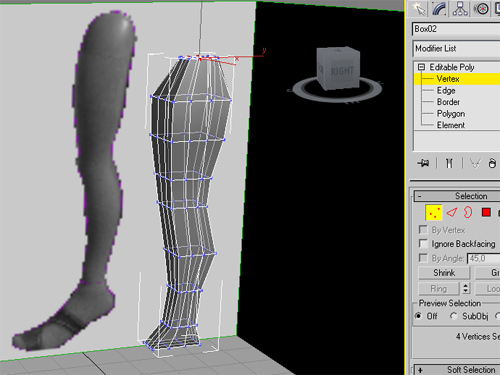Click the Ring button

439,289
